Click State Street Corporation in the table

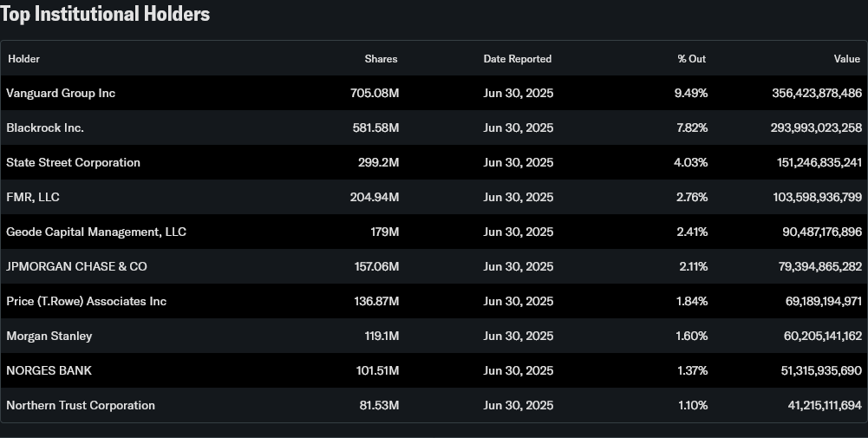pyautogui.click(x=73, y=162)
